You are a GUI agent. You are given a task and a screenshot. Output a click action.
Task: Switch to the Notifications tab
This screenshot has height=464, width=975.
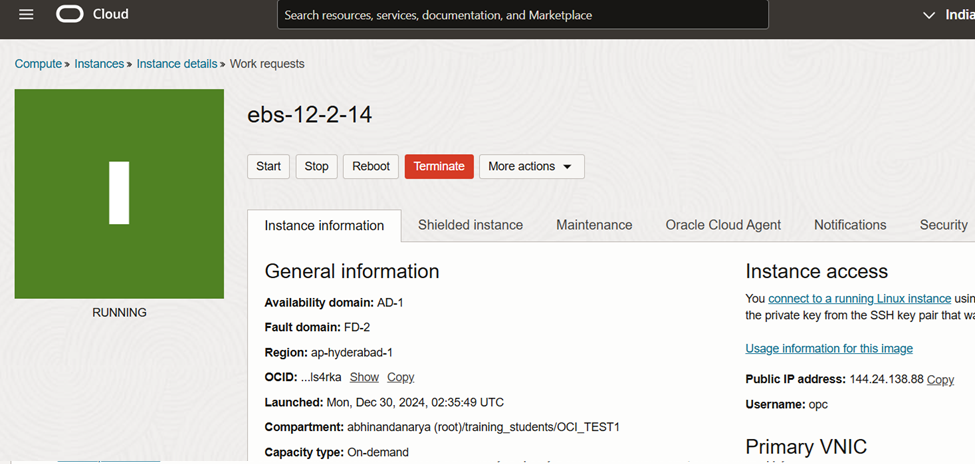click(850, 225)
